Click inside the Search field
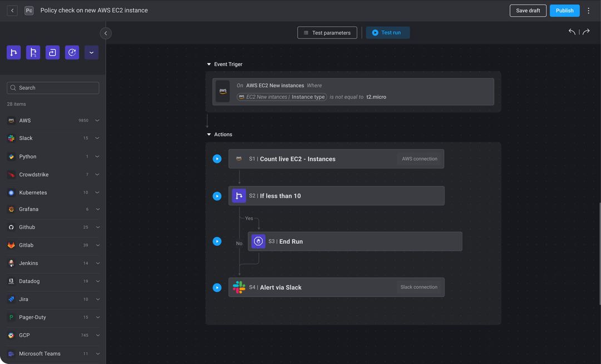The image size is (601, 364). (52, 87)
